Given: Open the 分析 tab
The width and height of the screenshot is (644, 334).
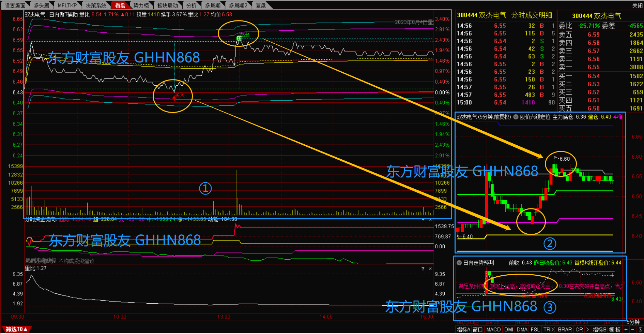Looking at the screenshot, I should [x=191, y=5].
